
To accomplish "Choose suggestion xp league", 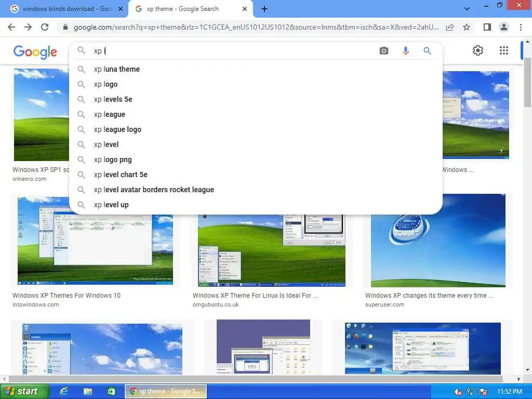I will pos(256,114).
